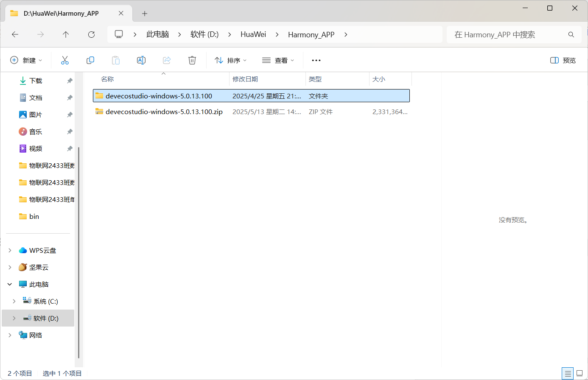588x380 pixels.
Task: Unpin 文档 using its pin icon
Action: 70,98
